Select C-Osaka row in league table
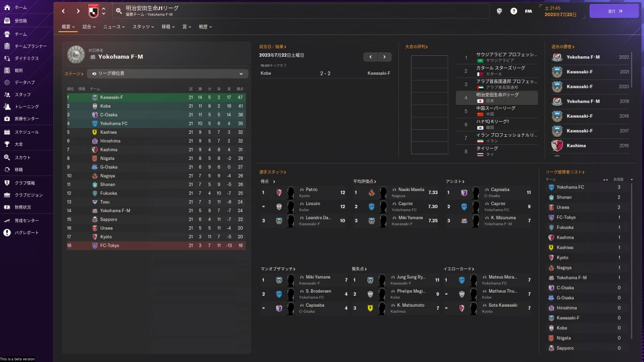The height and width of the screenshot is (362, 644). [x=156, y=115]
